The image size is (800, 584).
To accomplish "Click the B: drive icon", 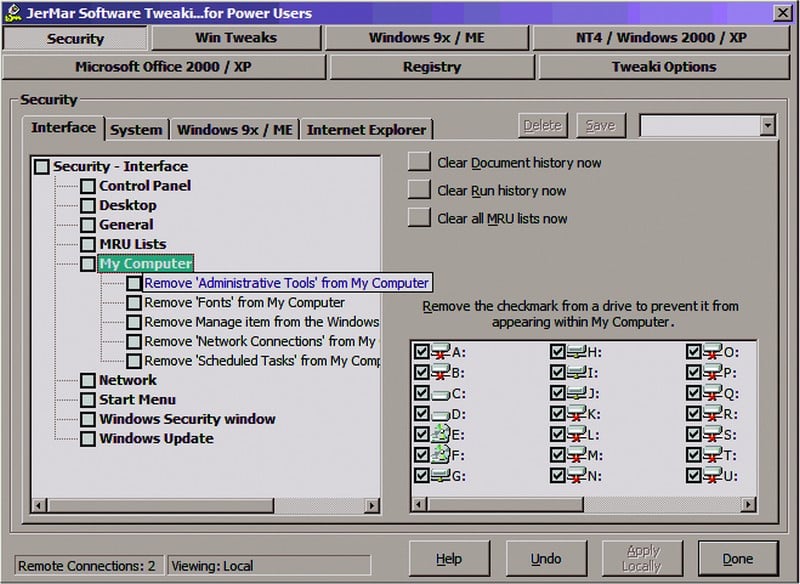I will pyautogui.click(x=440, y=372).
